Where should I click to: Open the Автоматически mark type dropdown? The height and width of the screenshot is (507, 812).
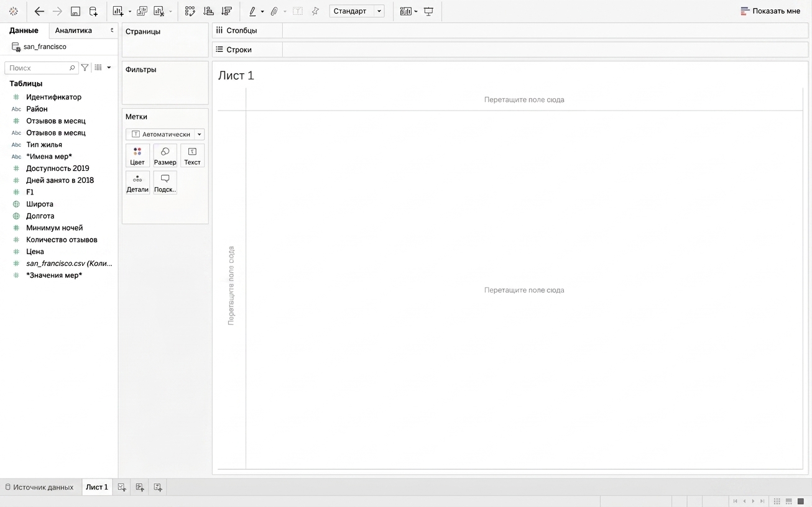165,134
